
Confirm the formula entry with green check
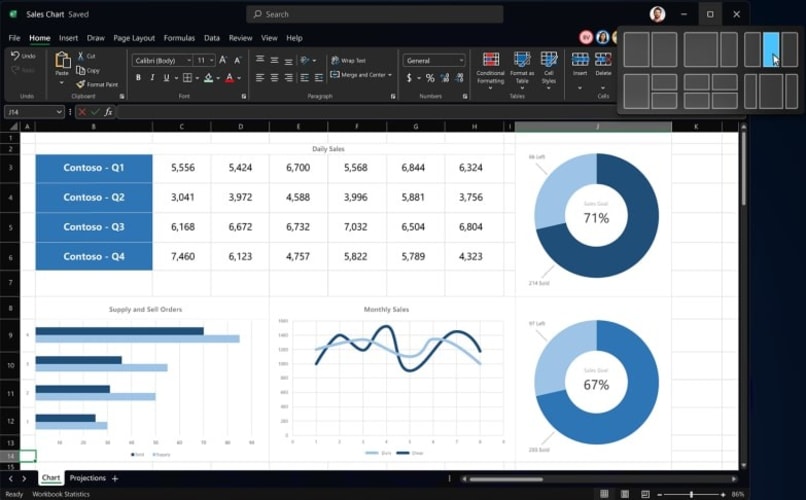click(95, 112)
